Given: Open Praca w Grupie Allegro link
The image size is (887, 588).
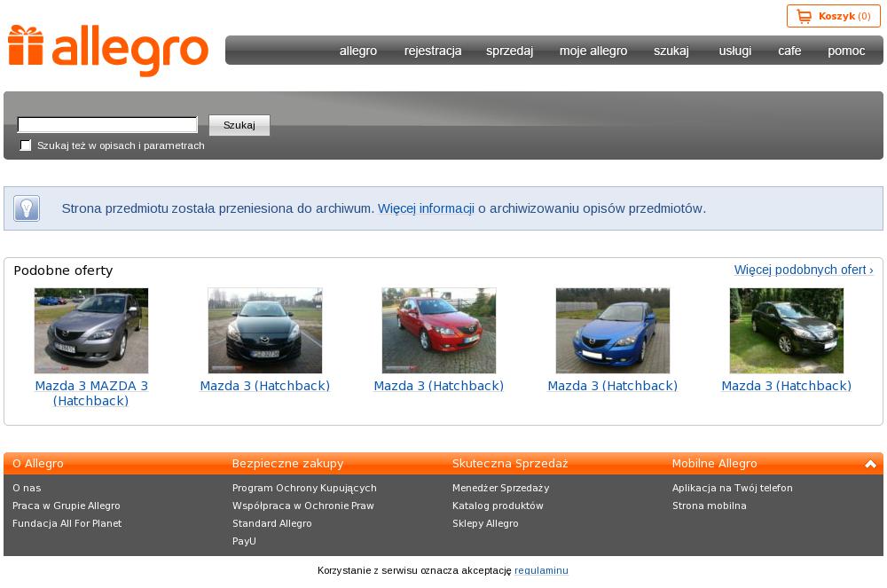Looking at the screenshot, I should [x=67, y=506].
